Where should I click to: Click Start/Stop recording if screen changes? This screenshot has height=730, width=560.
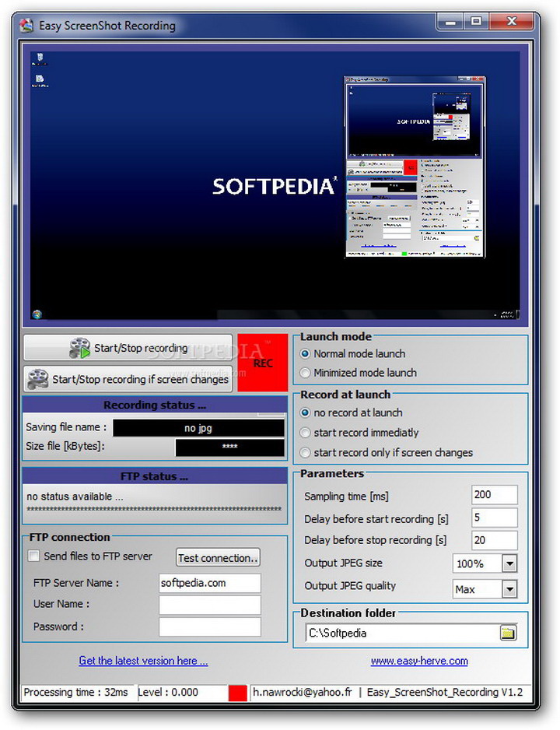[128, 379]
